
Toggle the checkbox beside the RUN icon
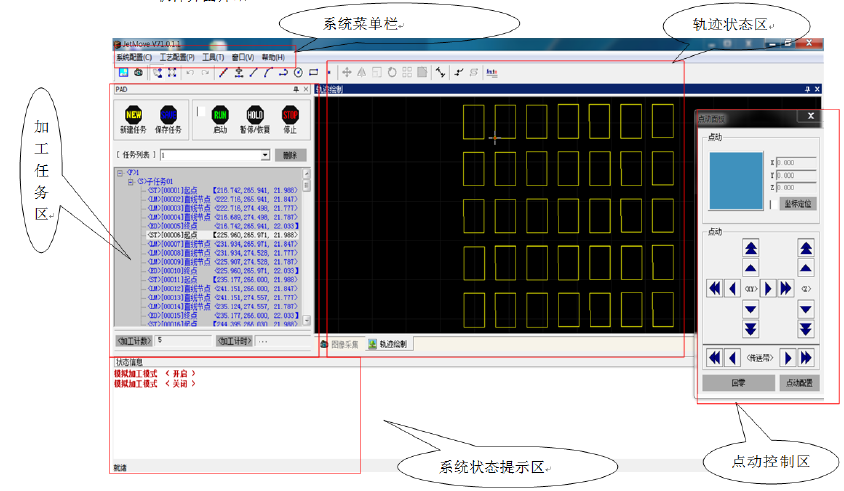(x=201, y=111)
